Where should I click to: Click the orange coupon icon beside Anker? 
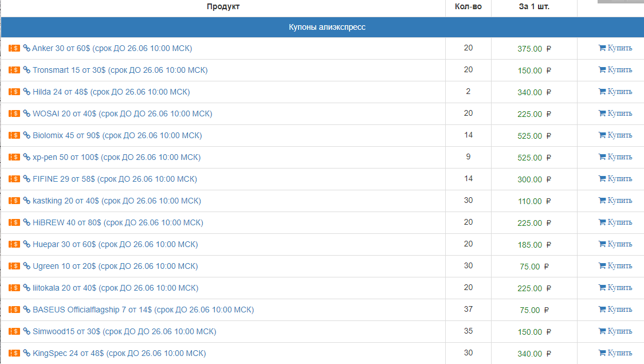14,48
